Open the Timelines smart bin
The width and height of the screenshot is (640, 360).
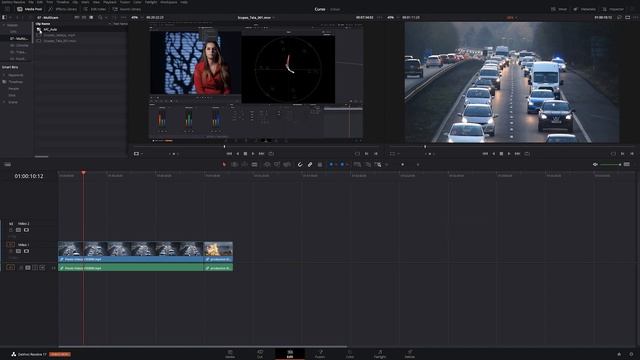point(16,82)
